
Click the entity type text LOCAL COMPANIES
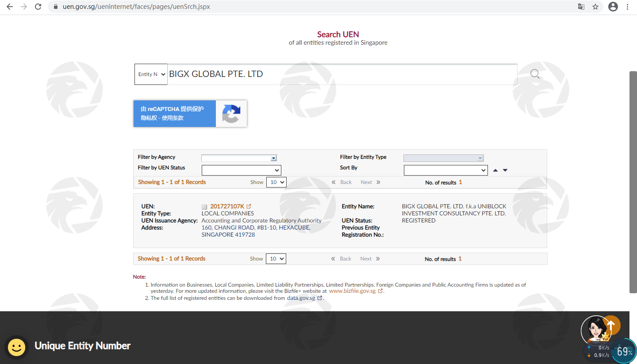coord(228,214)
